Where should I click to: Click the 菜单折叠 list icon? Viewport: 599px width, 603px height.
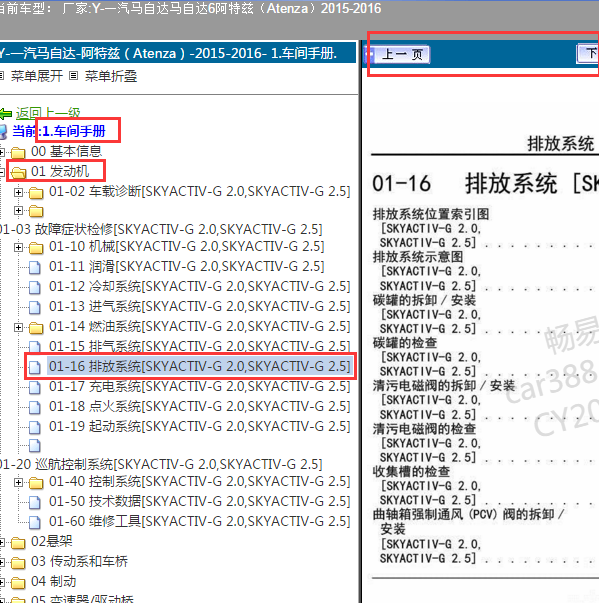pyautogui.click(x=73, y=76)
